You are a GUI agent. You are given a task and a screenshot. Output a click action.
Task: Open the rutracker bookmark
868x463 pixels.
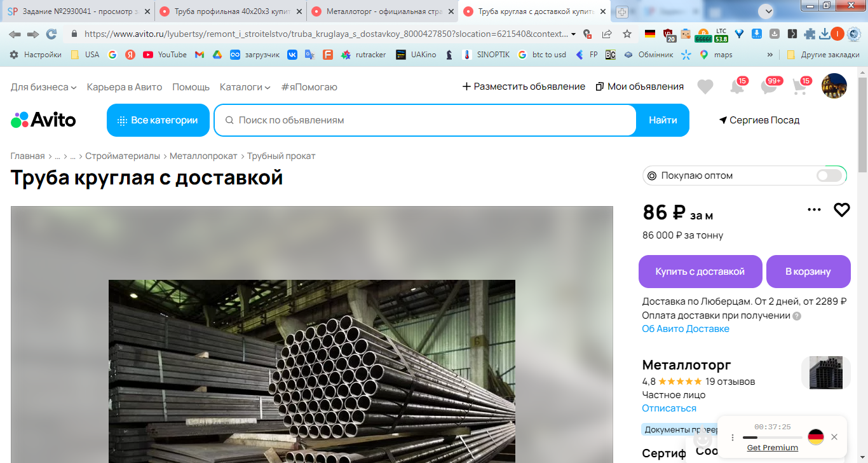click(x=363, y=55)
